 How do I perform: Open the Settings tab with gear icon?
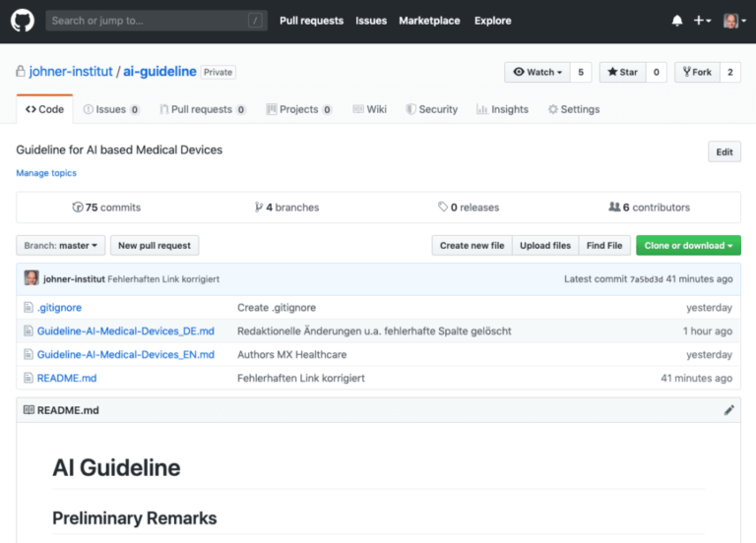[x=573, y=109]
